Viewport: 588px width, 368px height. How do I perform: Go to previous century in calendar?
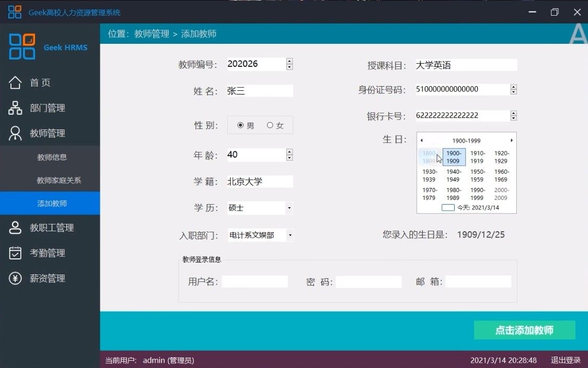coord(422,140)
